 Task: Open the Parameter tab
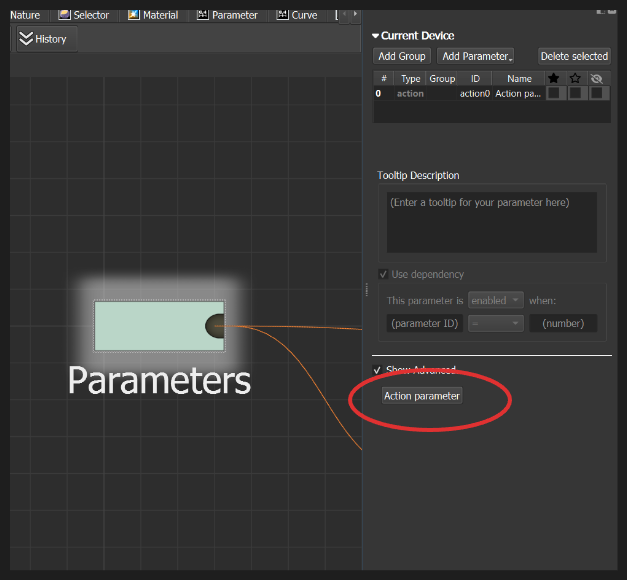click(x=227, y=15)
